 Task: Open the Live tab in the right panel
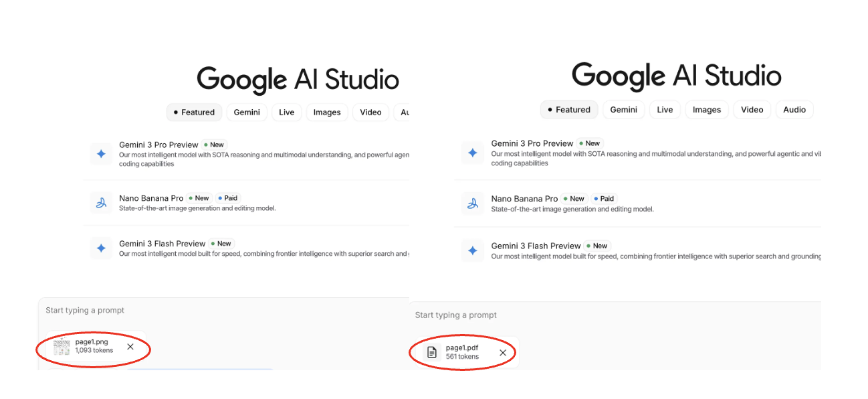coord(665,110)
